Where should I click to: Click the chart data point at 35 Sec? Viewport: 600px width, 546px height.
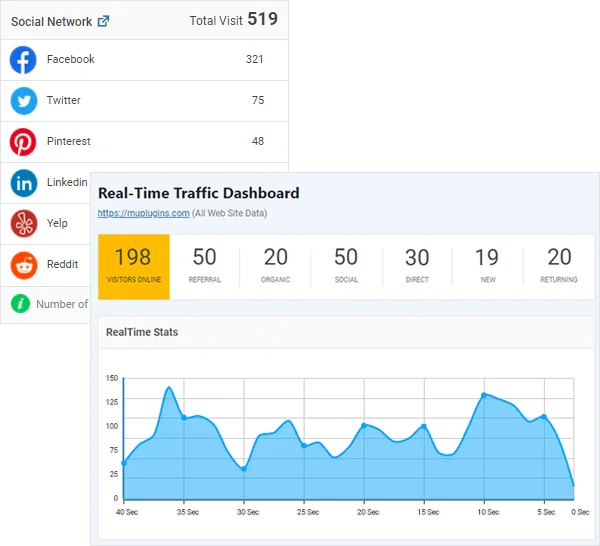(183, 418)
